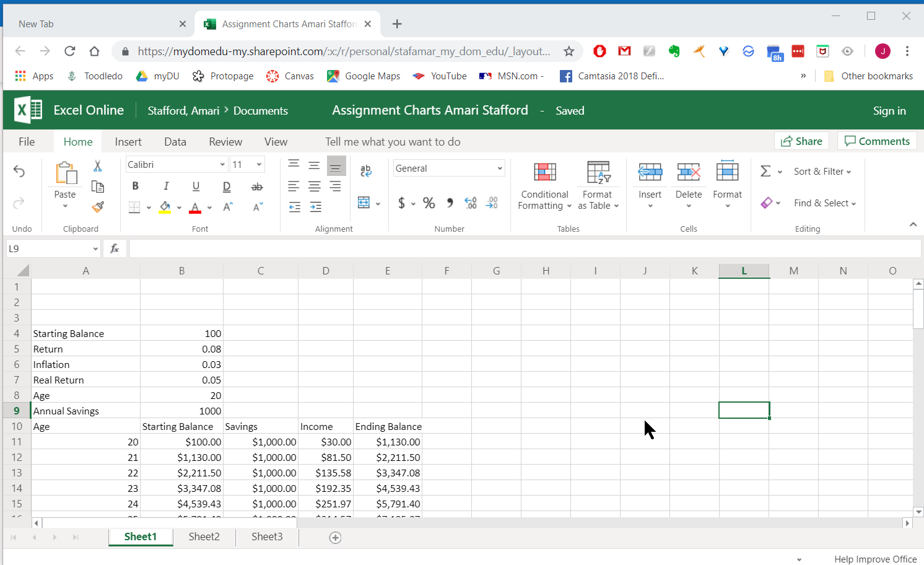Open the Insert ribbon tab

(x=128, y=142)
